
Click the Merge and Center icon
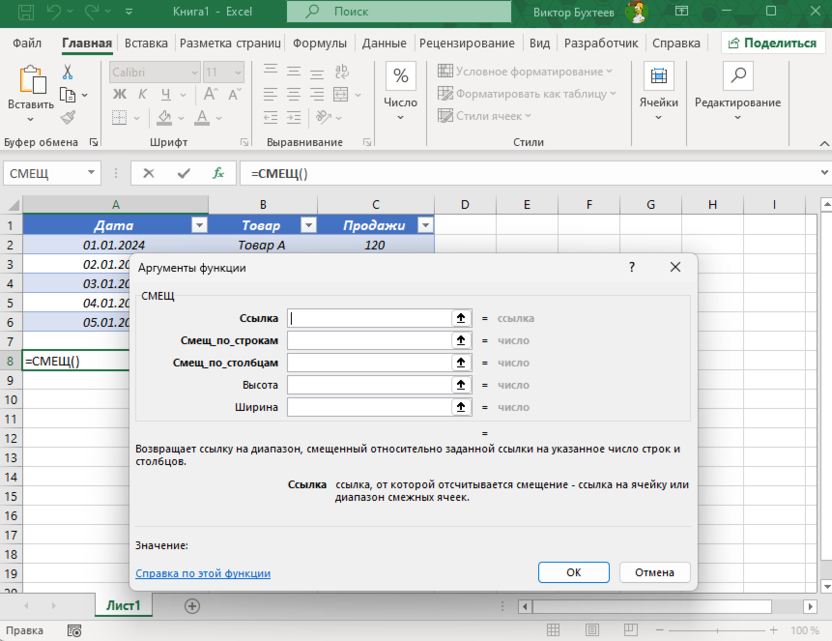pyautogui.click(x=341, y=94)
